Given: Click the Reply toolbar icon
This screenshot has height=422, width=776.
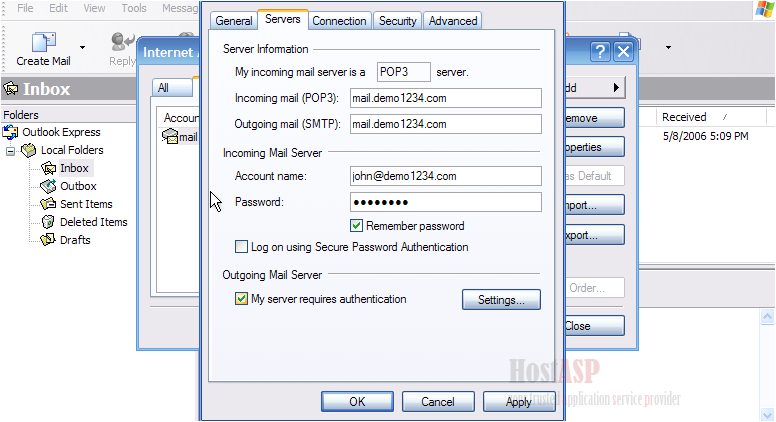Looking at the screenshot, I should click(x=122, y=42).
